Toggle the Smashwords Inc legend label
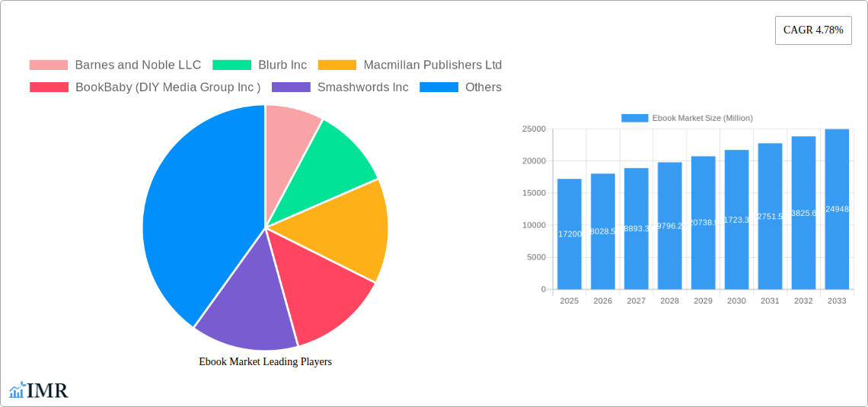 coord(363,87)
